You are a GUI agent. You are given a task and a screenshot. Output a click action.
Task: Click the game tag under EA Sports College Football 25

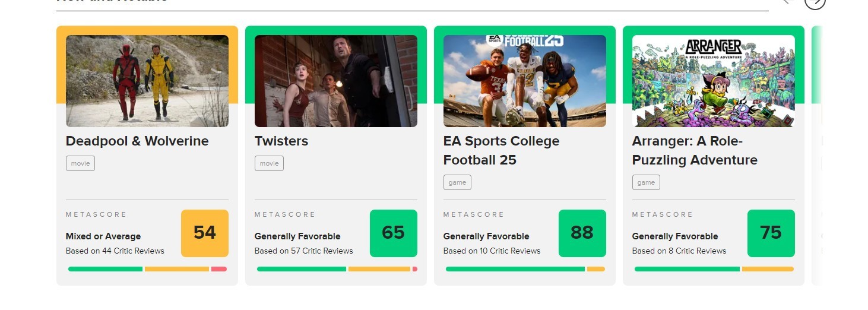[x=457, y=182]
